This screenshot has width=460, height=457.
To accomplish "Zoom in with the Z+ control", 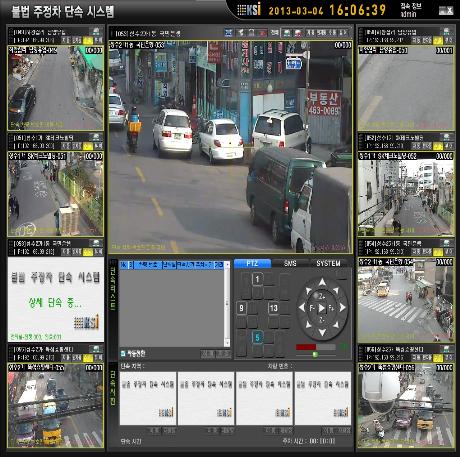I will tap(322, 296).
